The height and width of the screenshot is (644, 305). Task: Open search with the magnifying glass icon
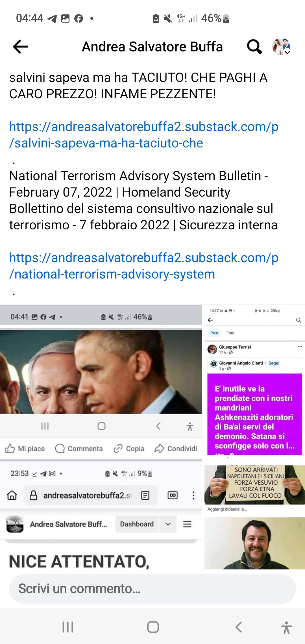point(254,47)
